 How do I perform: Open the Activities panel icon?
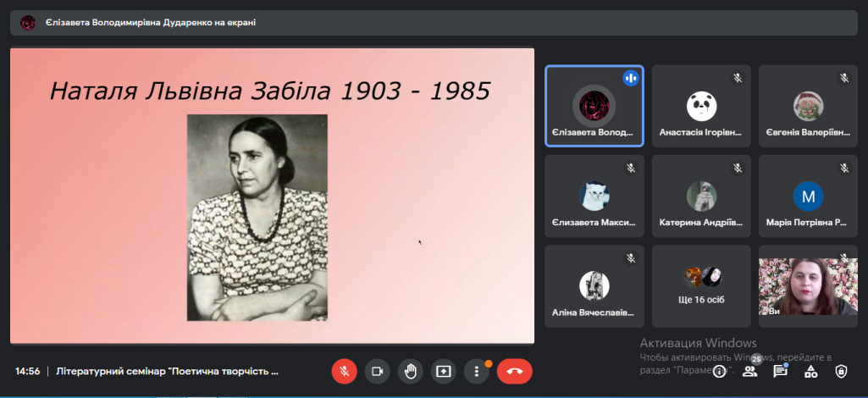tap(810, 371)
